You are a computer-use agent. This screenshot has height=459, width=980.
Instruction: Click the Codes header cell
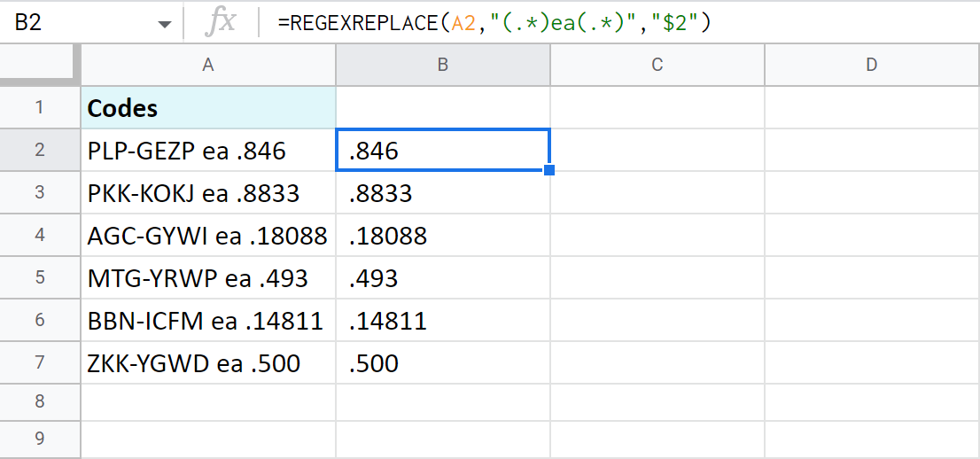coord(208,108)
